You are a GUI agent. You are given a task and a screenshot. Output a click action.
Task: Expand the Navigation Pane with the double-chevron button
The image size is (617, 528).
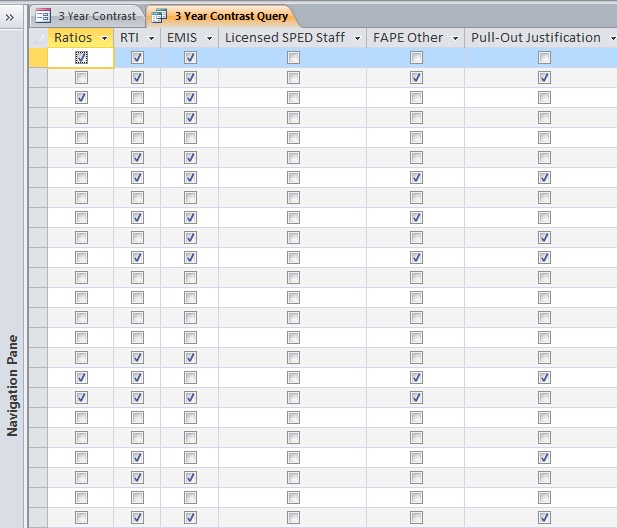[10, 17]
